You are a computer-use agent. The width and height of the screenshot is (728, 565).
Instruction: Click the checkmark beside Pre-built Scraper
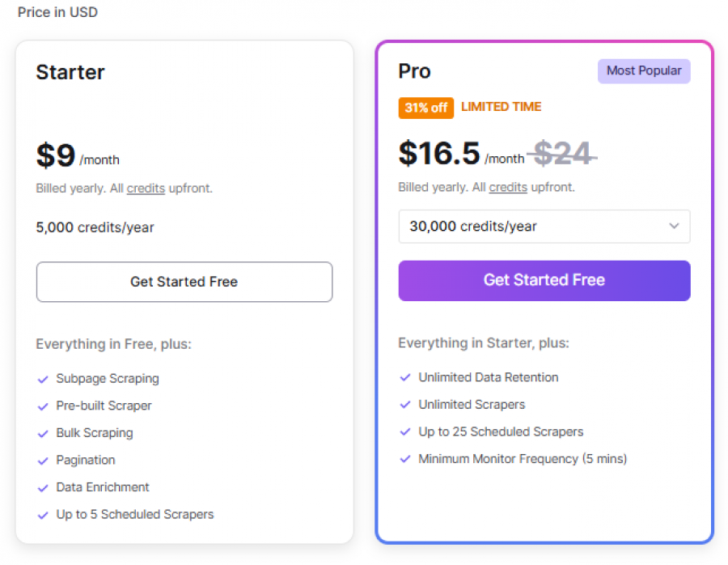coord(42,406)
